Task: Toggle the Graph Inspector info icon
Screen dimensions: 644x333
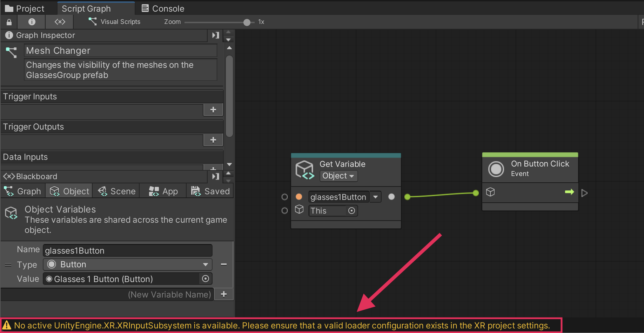Action: pos(32,22)
